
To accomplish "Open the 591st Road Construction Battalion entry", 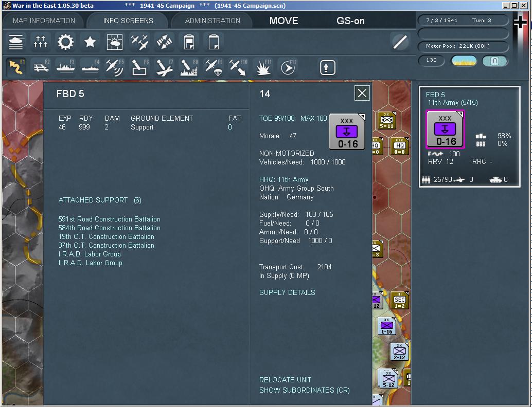I will 109,219.
